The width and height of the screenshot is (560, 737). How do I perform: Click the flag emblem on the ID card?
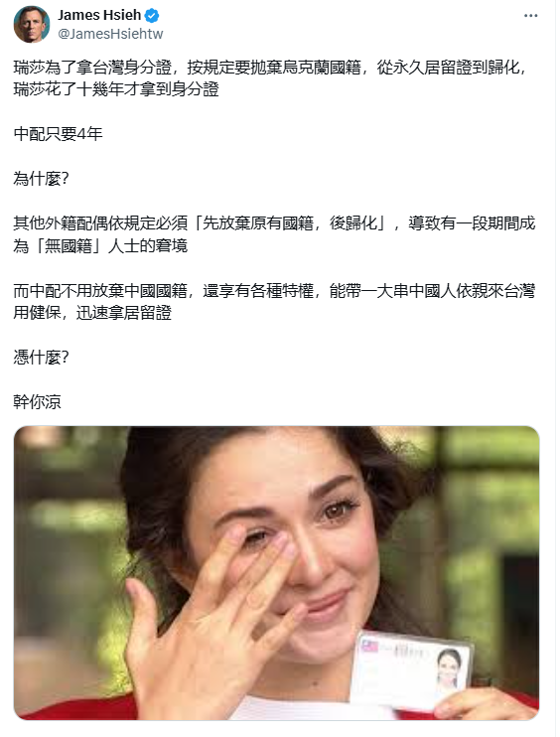[369, 647]
